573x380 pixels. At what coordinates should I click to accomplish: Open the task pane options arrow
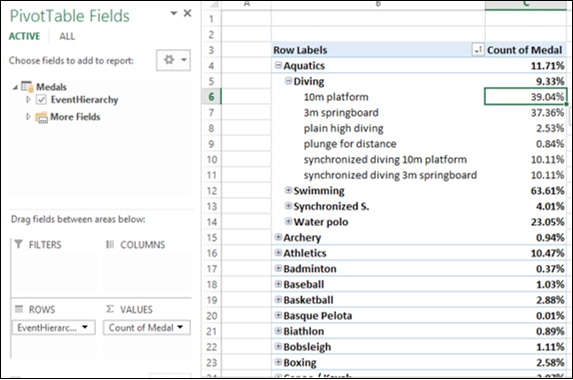[174, 14]
